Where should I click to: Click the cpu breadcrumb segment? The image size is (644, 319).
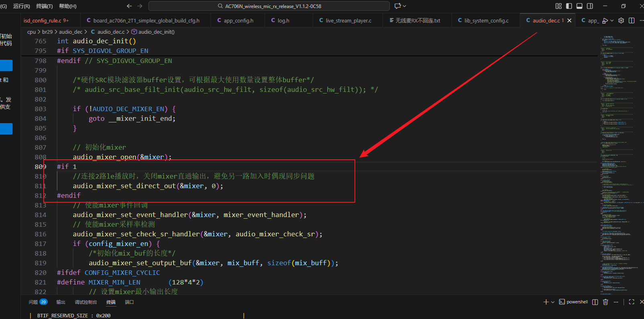pos(31,32)
